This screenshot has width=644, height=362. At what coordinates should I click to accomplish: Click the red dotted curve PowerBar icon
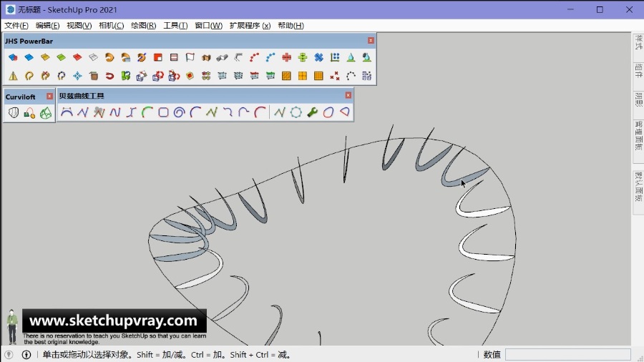click(254, 57)
